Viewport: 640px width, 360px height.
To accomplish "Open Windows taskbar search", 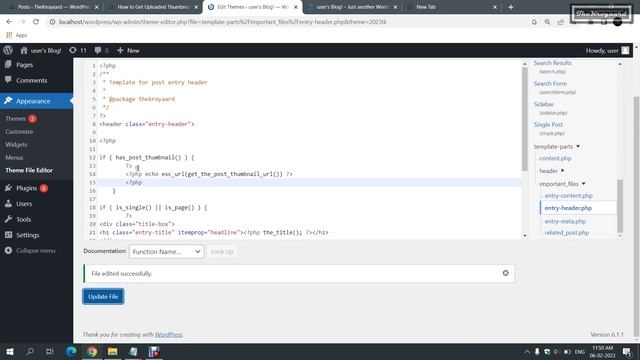I will coord(30,351).
